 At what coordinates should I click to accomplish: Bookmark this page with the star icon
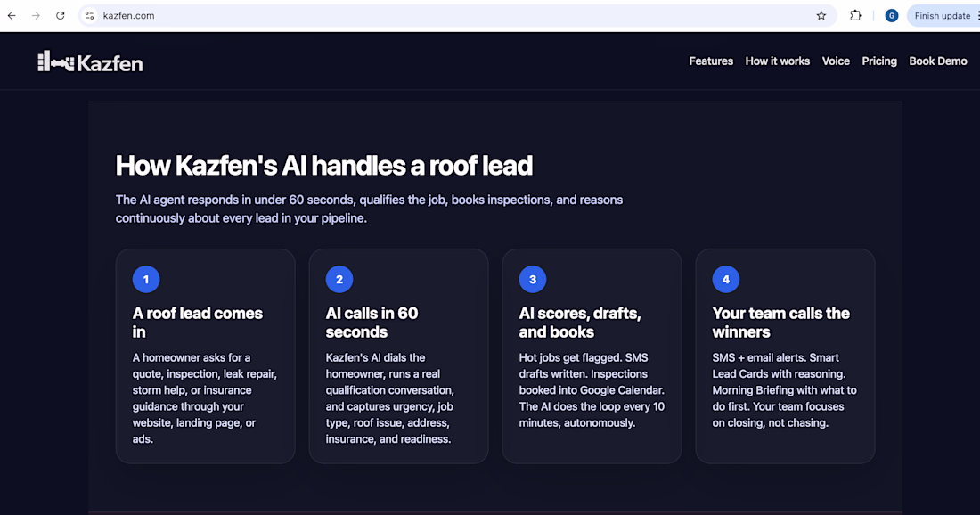[x=821, y=16]
